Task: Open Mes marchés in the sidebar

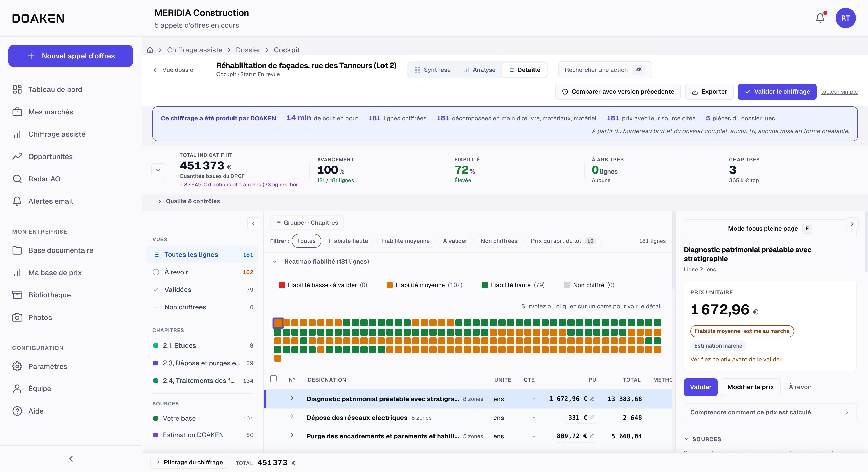Action: [x=70, y=112]
